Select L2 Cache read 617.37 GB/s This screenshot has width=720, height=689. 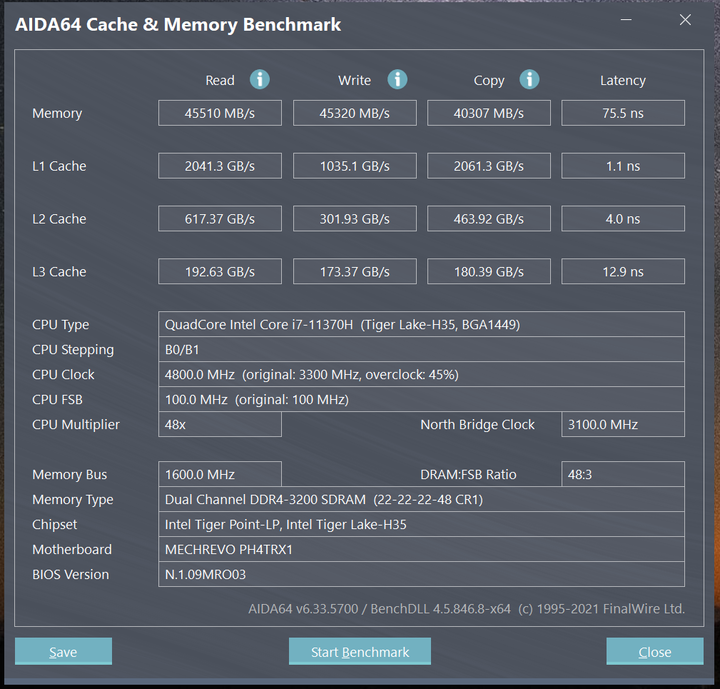point(220,219)
